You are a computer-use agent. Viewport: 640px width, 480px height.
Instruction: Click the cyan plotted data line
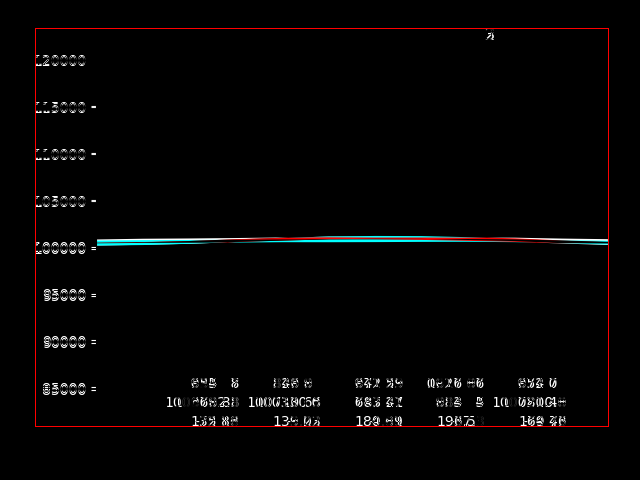pos(352,241)
